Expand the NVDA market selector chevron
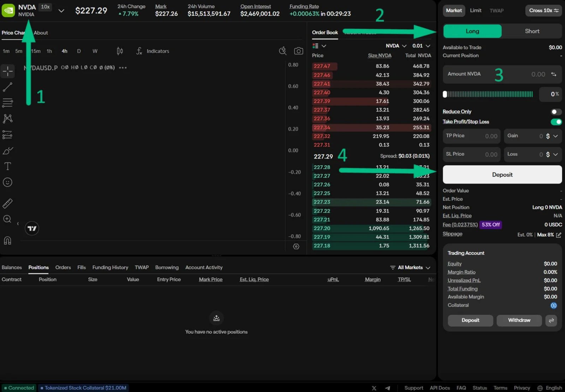 [61, 11]
